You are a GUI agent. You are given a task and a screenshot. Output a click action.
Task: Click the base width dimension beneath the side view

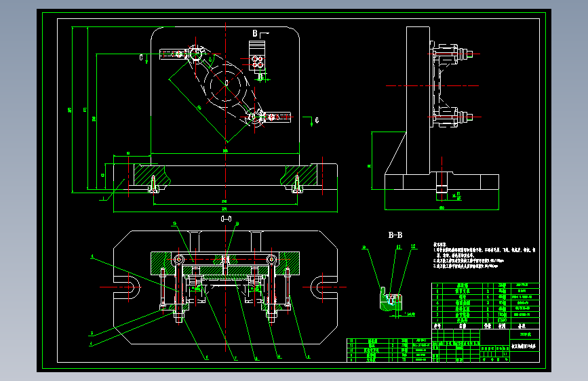[x=442, y=208]
